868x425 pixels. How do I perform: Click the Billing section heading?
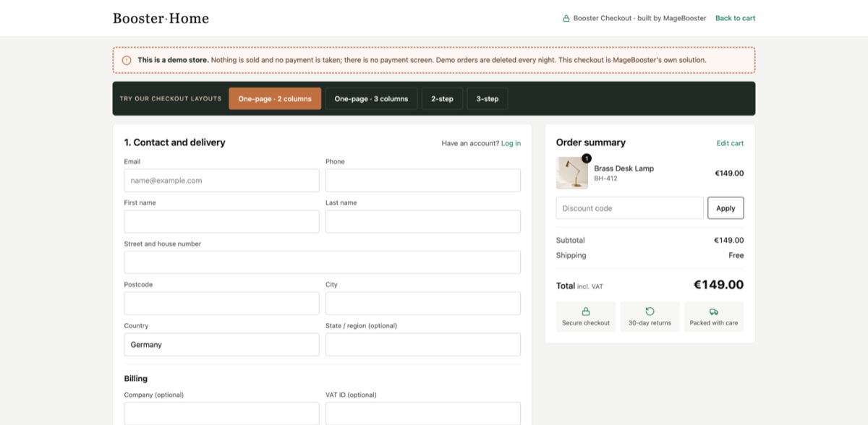(135, 379)
